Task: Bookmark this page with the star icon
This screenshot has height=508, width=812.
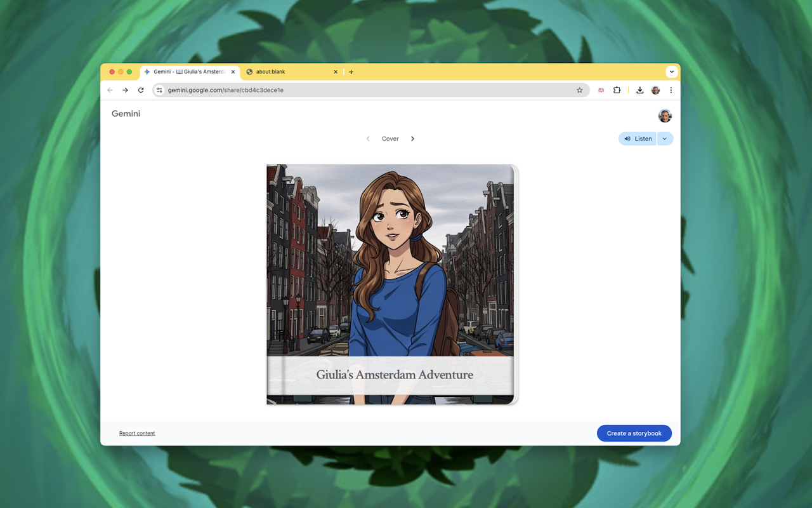Action: tap(579, 90)
